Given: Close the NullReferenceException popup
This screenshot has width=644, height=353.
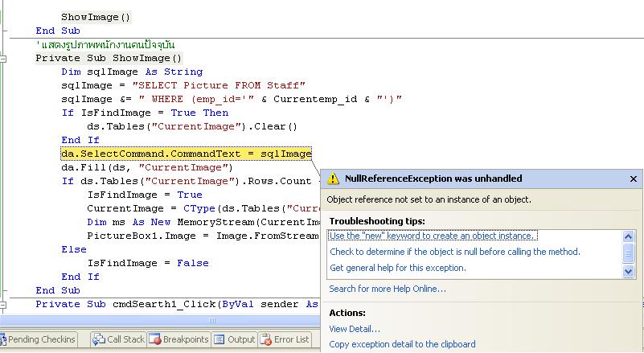Looking at the screenshot, I should [634, 179].
